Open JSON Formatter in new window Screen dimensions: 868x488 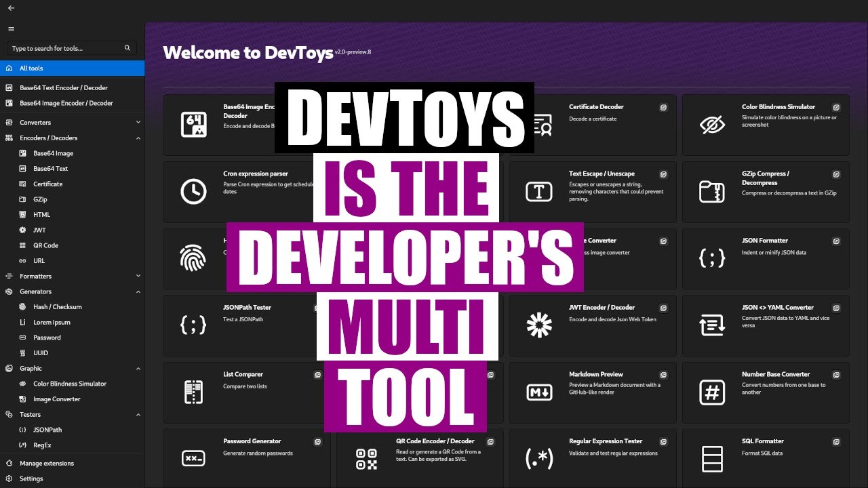pyautogui.click(x=837, y=241)
